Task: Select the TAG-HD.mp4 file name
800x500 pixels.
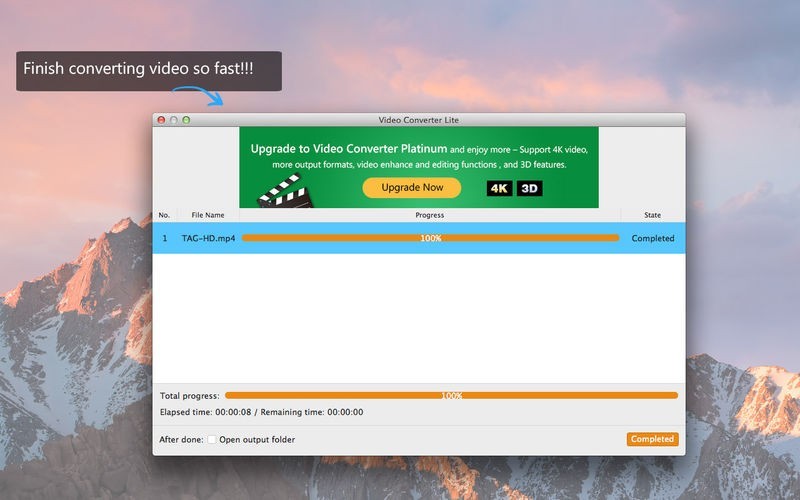Action: 208,239
